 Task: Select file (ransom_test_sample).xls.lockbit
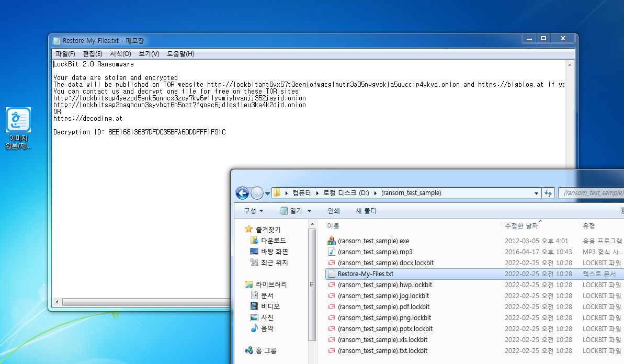click(382, 340)
